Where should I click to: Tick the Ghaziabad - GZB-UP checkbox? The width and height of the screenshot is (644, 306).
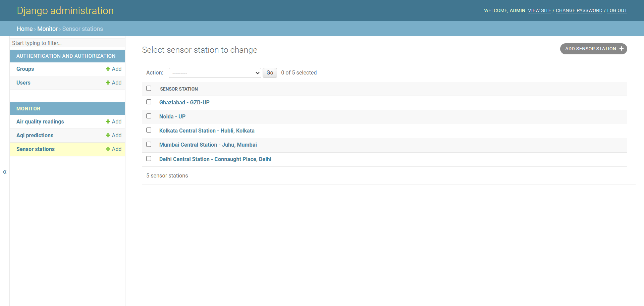tap(149, 102)
